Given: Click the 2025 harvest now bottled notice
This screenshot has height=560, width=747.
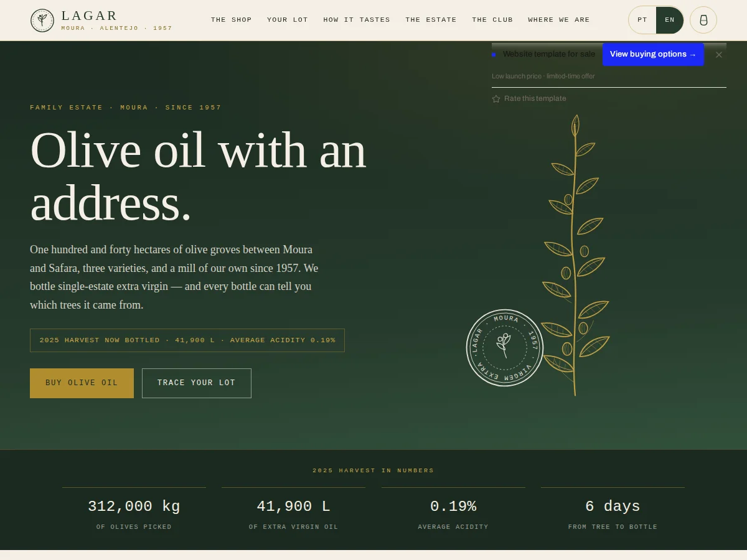Looking at the screenshot, I should click(x=187, y=340).
